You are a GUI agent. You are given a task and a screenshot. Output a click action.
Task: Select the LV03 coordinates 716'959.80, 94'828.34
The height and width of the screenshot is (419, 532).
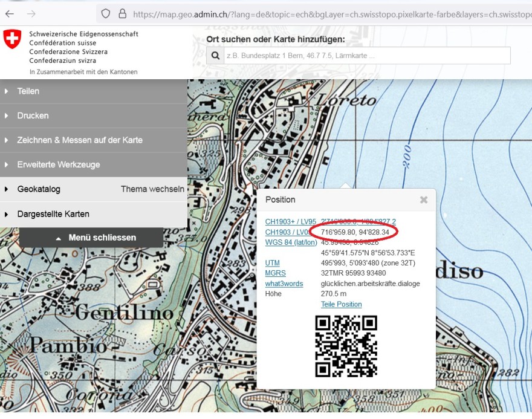pos(355,232)
